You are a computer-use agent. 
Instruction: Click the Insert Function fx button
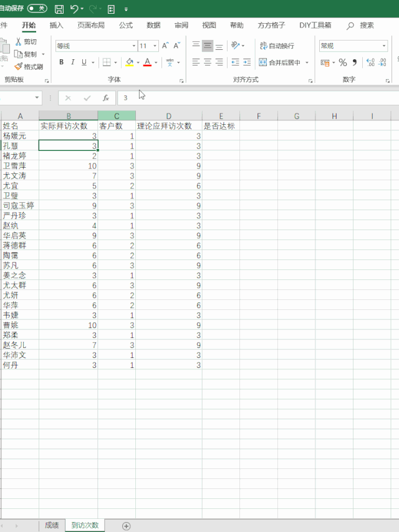(x=106, y=98)
